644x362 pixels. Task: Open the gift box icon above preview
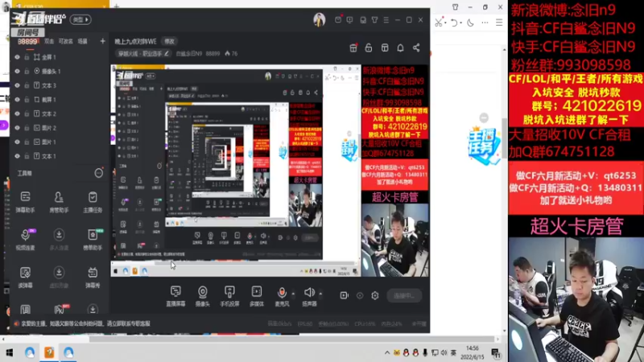pos(353,48)
